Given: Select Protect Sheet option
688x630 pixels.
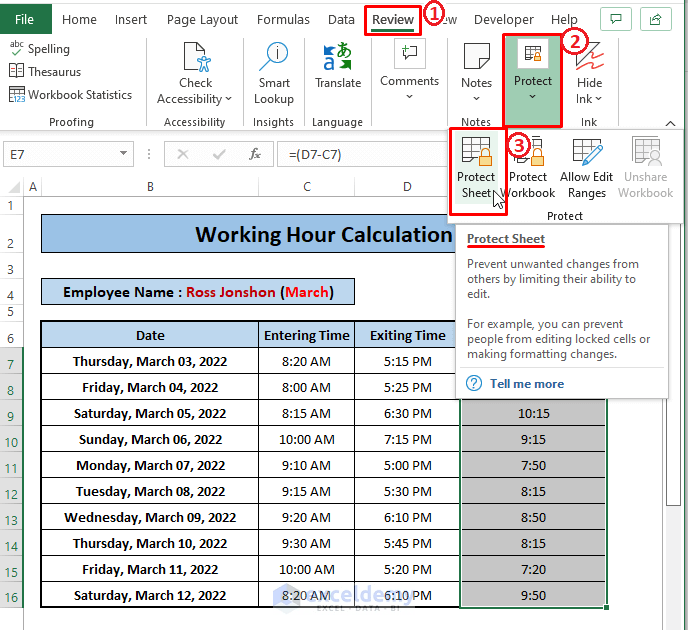Looking at the screenshot, I should click(x=477, y=170).
